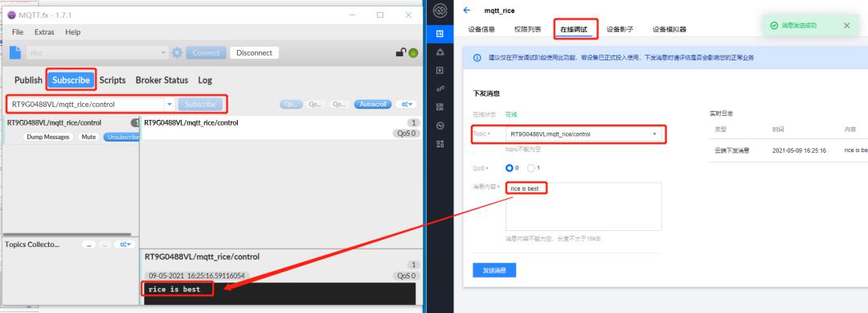Open connection profile file icon in MQTT.fx
The width and height of the screenshot is (868, 313).
pyautogui.click(x=15, y=52)
